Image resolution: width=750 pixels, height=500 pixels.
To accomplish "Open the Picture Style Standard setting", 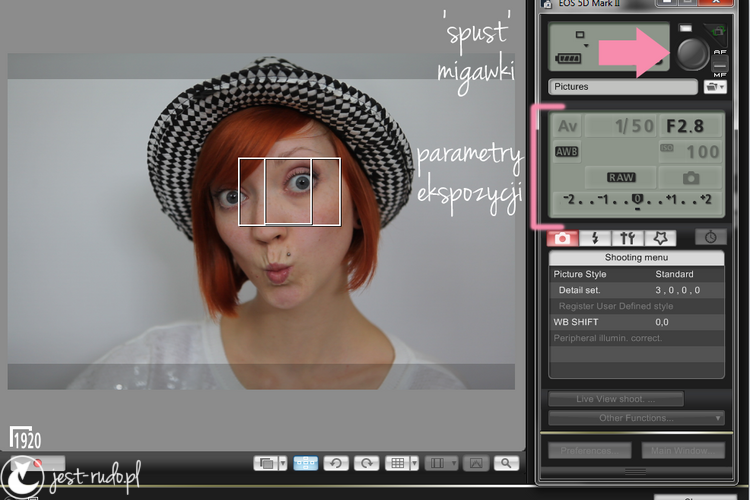I will coord(636,274).
